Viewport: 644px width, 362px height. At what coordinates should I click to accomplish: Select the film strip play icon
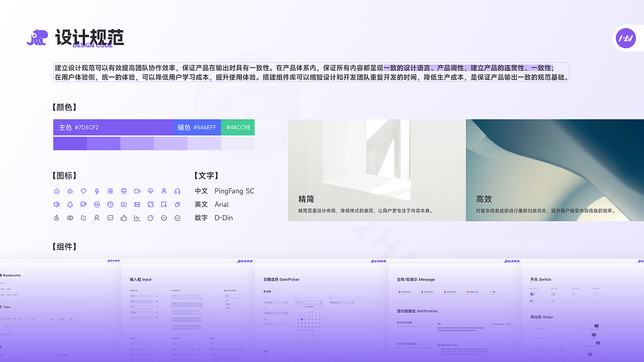click(137, 205)
